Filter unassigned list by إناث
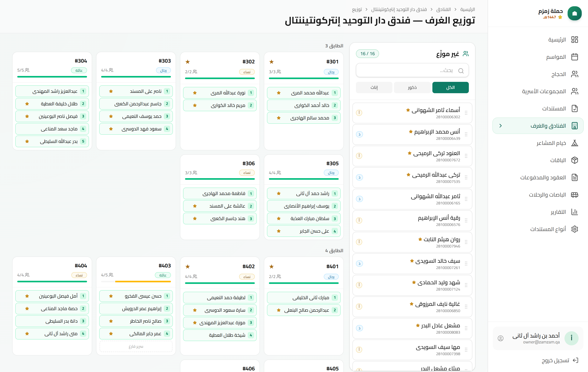 point(374,87)
